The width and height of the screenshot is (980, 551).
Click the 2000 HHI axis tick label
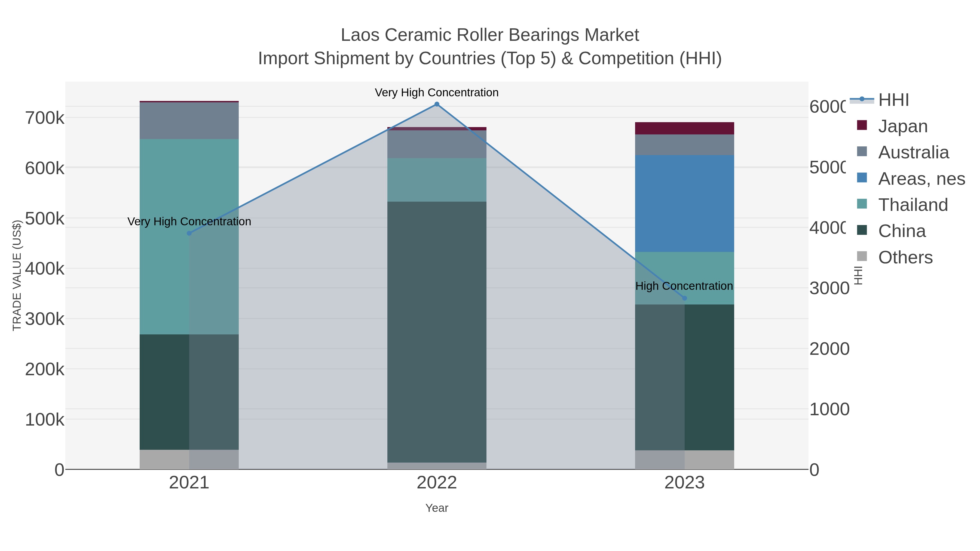829,349
